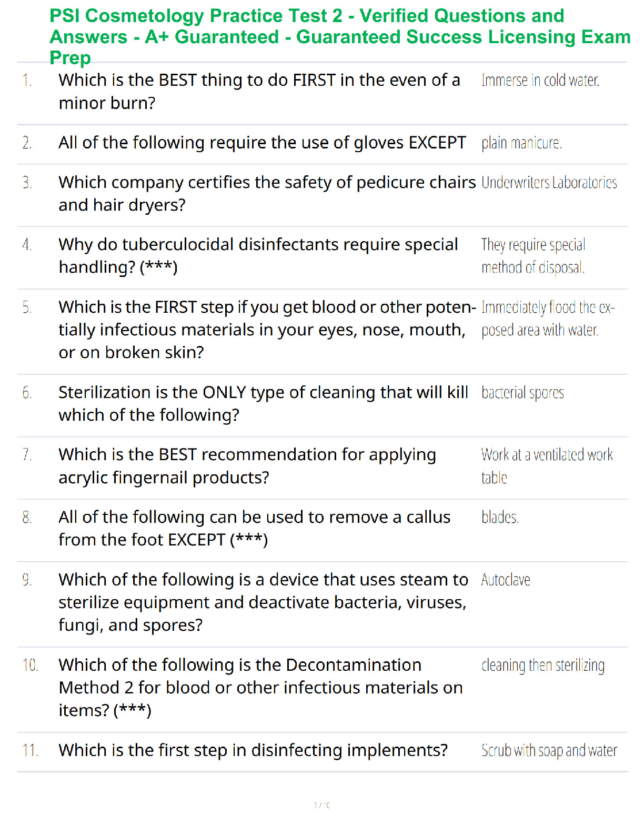Click the 'Autoclave' answer text

(x=506, y=580)
